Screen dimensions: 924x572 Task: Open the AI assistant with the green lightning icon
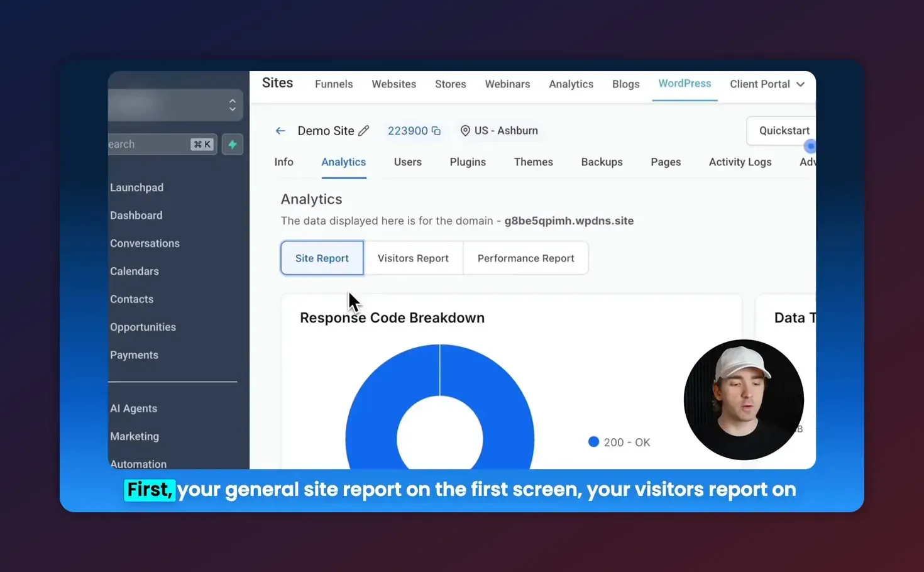click(x=232, y=144)
